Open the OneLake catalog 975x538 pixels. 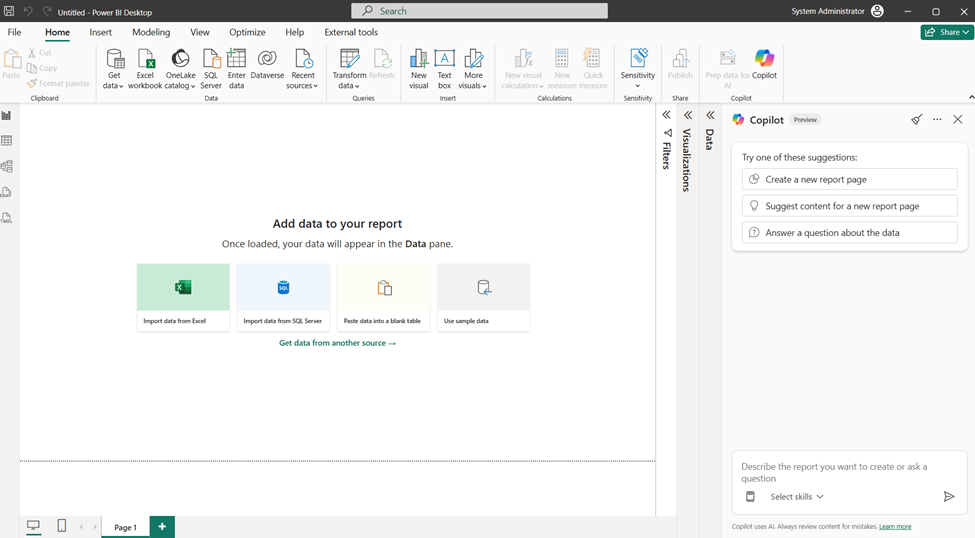pos(180,69)
